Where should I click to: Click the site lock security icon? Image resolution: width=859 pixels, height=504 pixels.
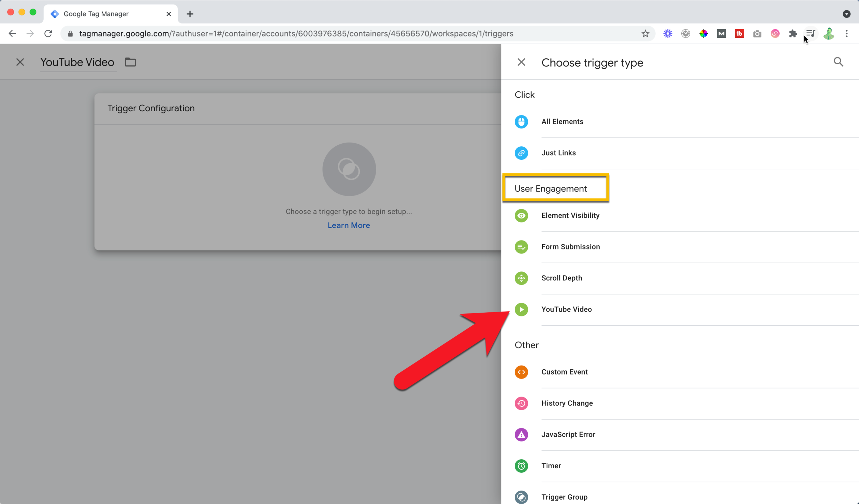(x=70, y=34)
